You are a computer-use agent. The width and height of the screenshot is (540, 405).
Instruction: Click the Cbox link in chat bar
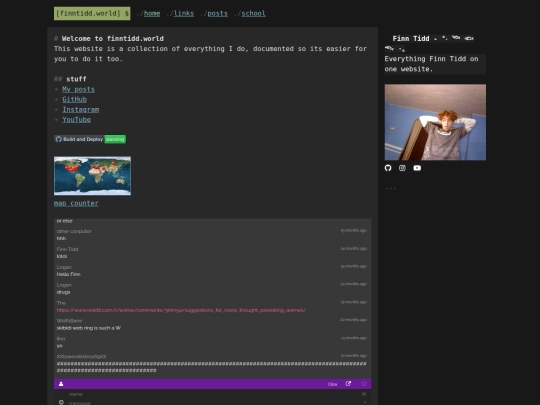[x=332, y=384]
